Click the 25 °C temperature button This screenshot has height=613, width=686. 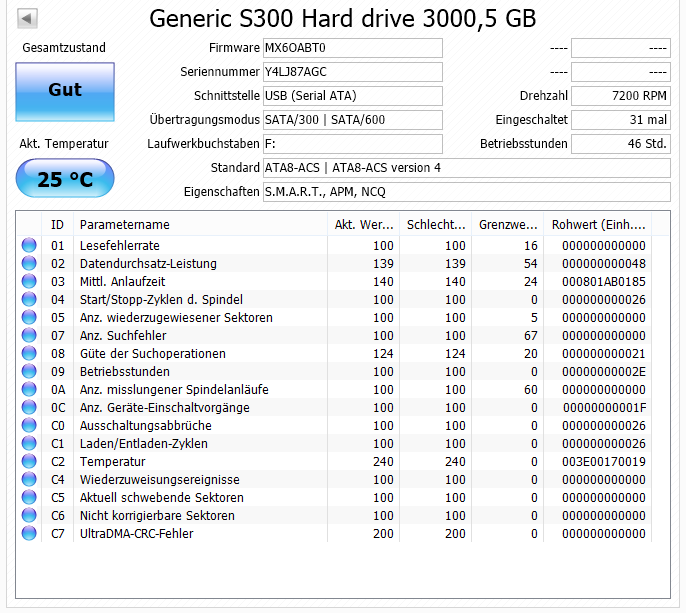point(65,179)
